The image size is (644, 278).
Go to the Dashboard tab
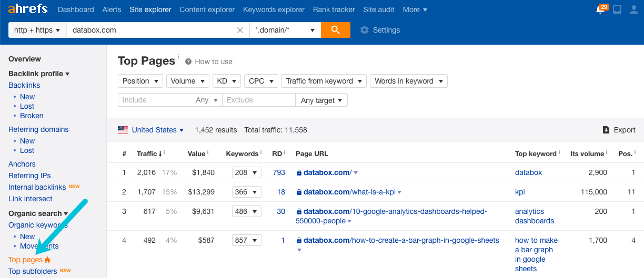[x=76, y=9]
